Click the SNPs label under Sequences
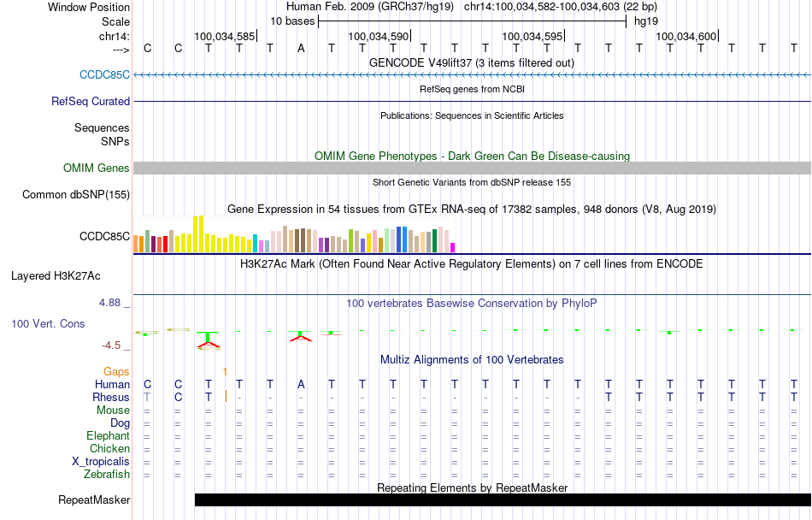 115,141
